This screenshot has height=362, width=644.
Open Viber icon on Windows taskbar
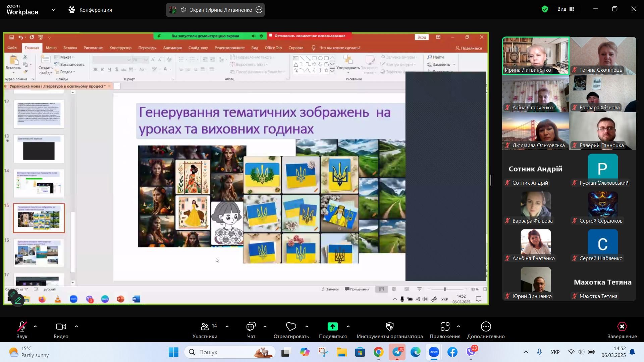[x=471, y=352]
